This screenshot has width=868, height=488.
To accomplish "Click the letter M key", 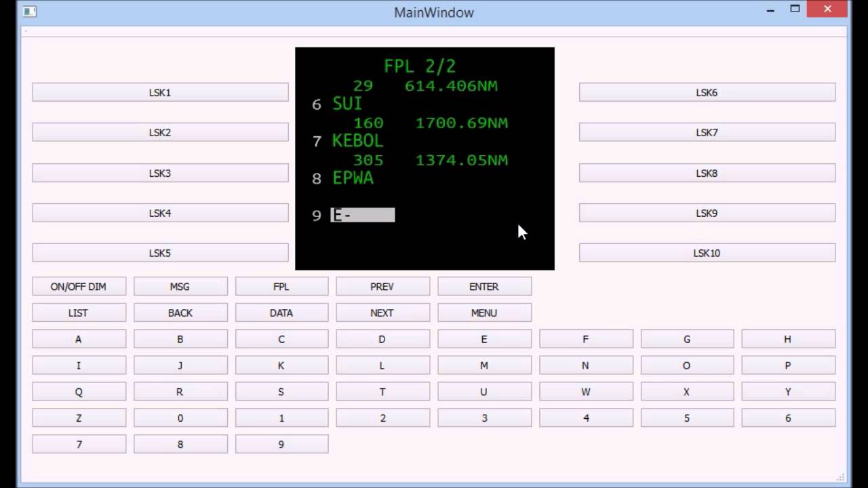I will tap(484, 365).
